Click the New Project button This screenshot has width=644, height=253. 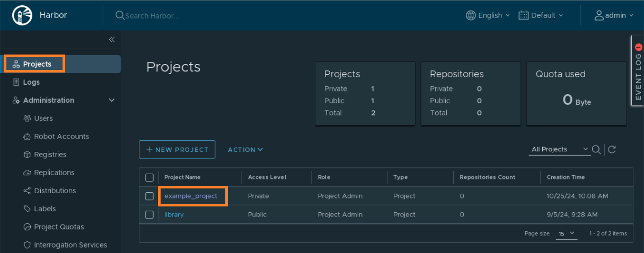177,150
